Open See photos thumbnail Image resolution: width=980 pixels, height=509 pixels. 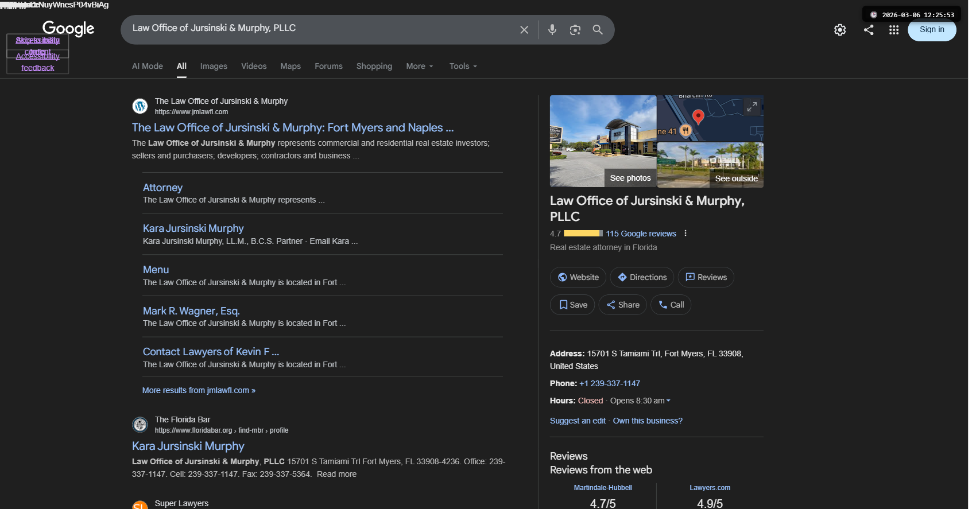point(603,141)
